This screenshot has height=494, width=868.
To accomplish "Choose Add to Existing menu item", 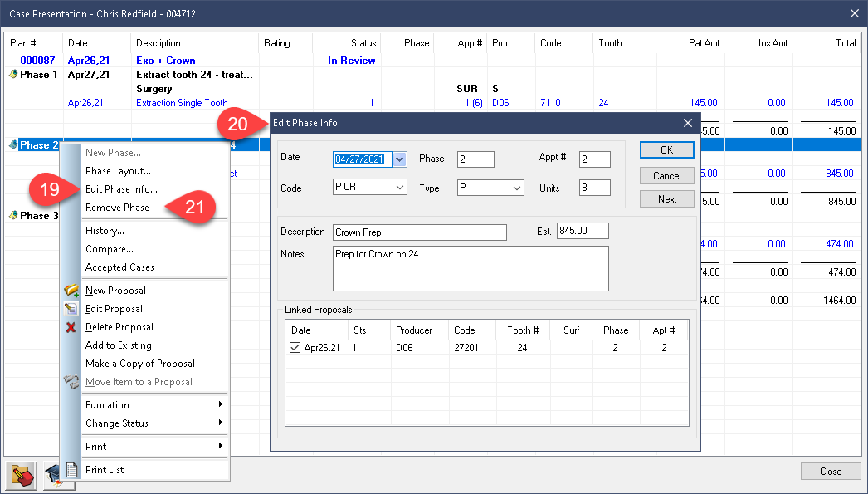I will [119, 345].
